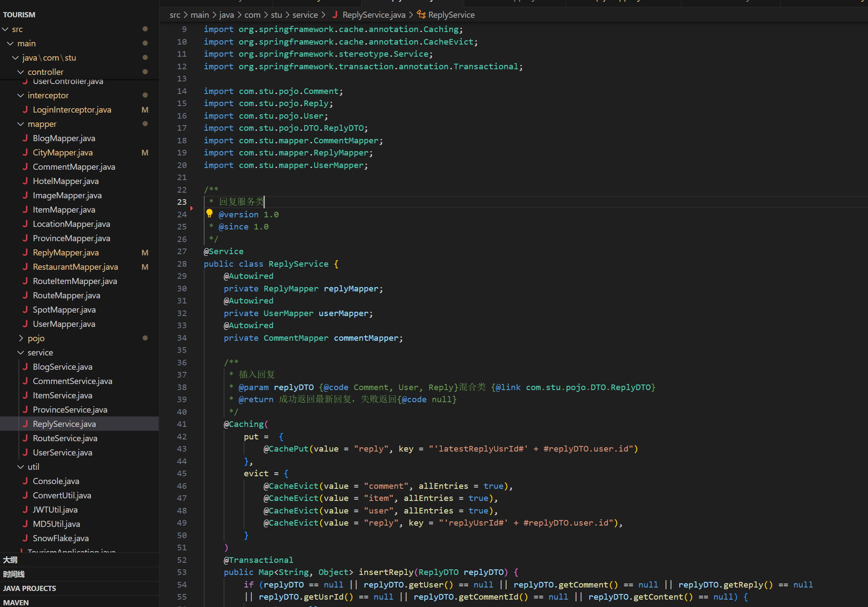Image resolution: width=868 pixels, height=607 pixels.
Task: Click the modified dot next to src folder
Action: coord(145,29)
